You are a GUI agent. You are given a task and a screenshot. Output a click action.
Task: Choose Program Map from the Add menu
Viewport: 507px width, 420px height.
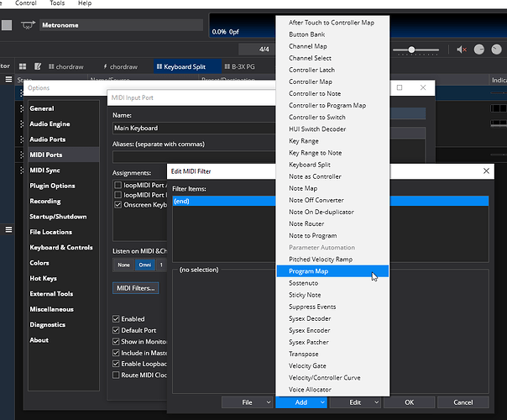[332, 271]
